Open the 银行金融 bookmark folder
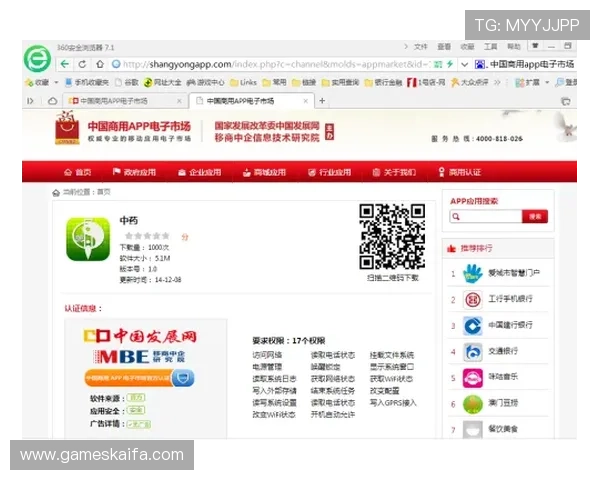Viewport: 600px width, 480px height. point(383,82)
